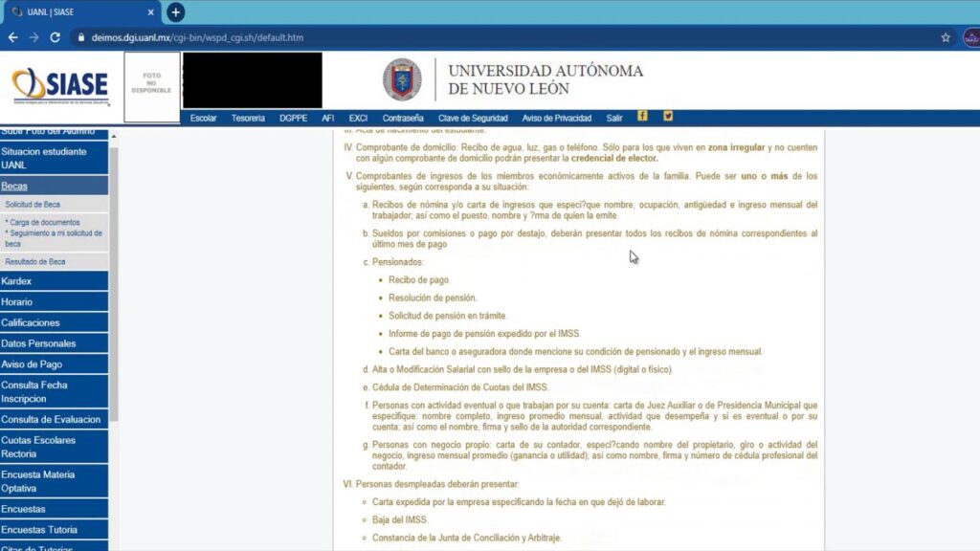Click the UANL university crest

(x=402, y=79)
